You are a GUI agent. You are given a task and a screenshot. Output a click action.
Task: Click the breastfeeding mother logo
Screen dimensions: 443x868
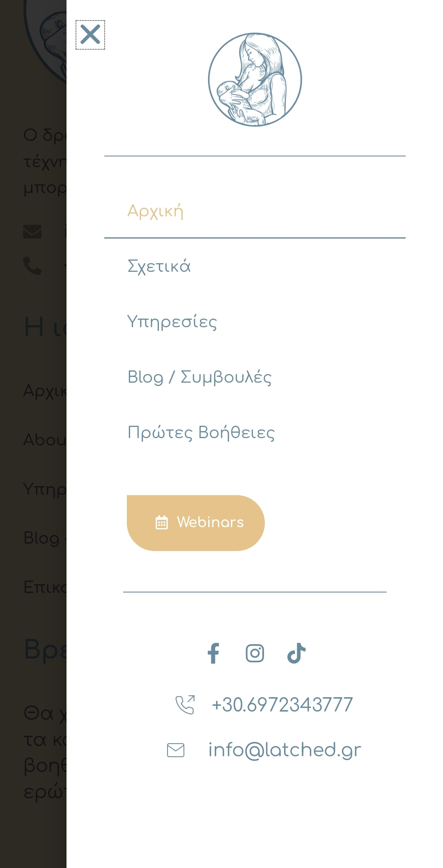(255, 80)
